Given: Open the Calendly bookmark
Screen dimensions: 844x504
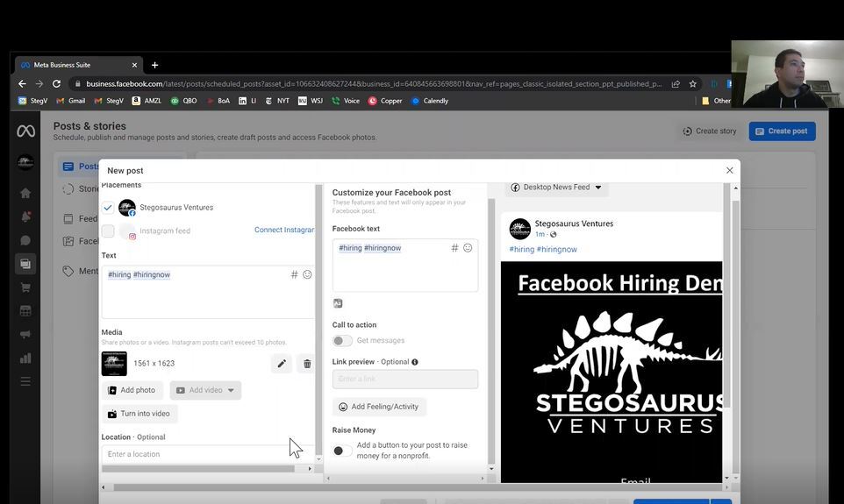Looking at the screenshot, I should 430,101.
